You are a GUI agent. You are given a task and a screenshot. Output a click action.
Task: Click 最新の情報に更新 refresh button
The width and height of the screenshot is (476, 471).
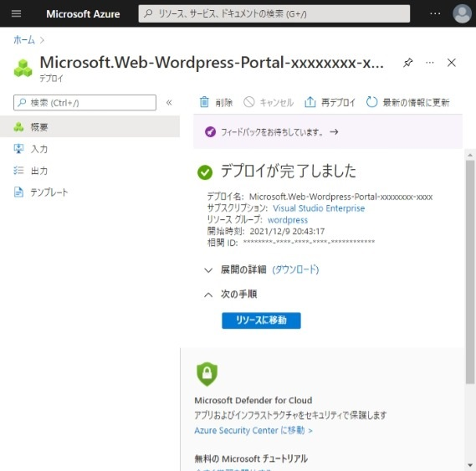click(407, 102)
